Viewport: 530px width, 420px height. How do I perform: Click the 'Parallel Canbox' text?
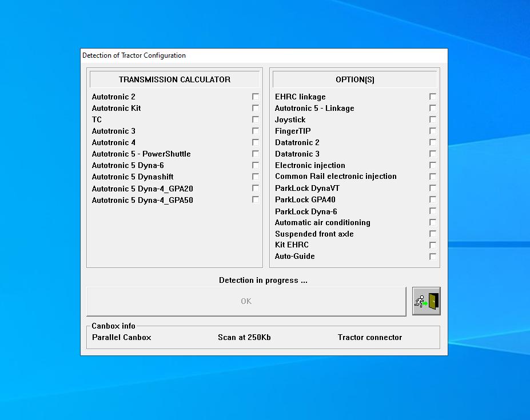(122, 337)
